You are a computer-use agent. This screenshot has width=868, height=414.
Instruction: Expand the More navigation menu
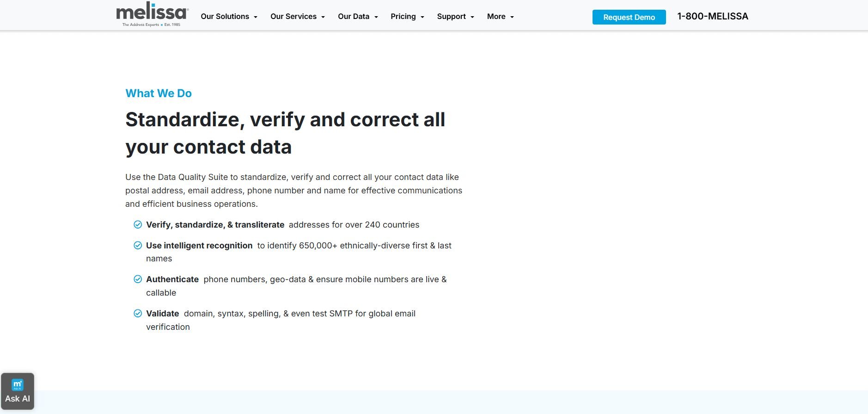pyautogui.click(x=500, y=17)
